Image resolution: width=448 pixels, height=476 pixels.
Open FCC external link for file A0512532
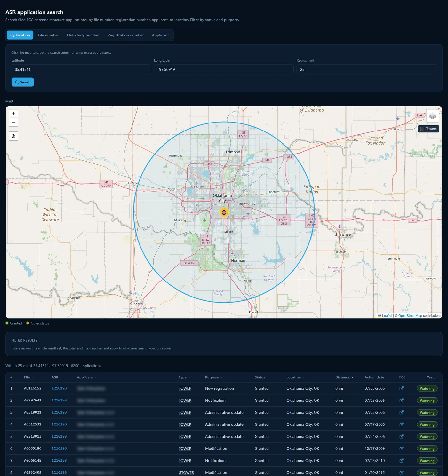tap(401, 424)
